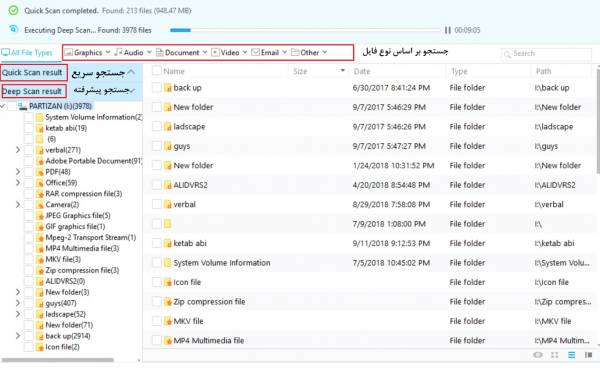Click ketab abi(19) folder icon in tree
Image resolution: width=600 pixels, height=372 pixels.
(39, 128)
